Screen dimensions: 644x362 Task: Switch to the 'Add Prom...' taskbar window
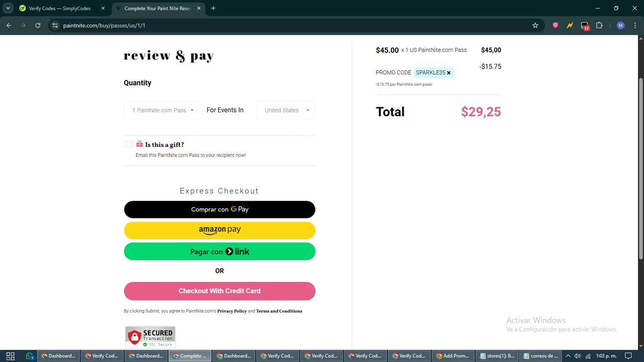tap(453, 356)
